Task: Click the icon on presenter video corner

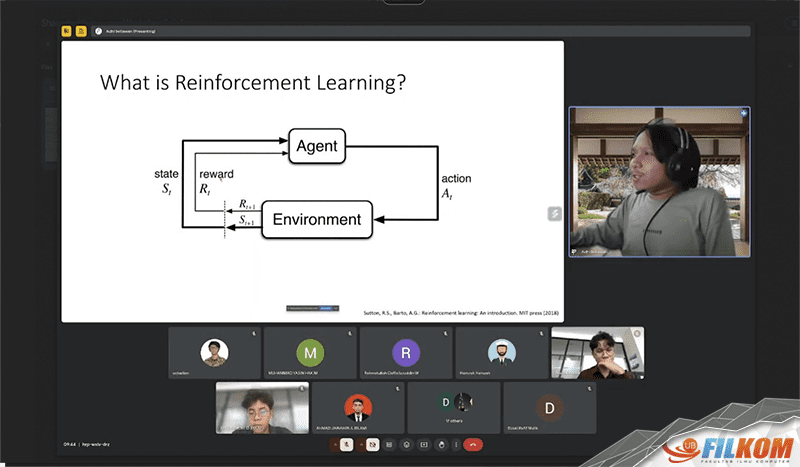Action: [744, 114]
